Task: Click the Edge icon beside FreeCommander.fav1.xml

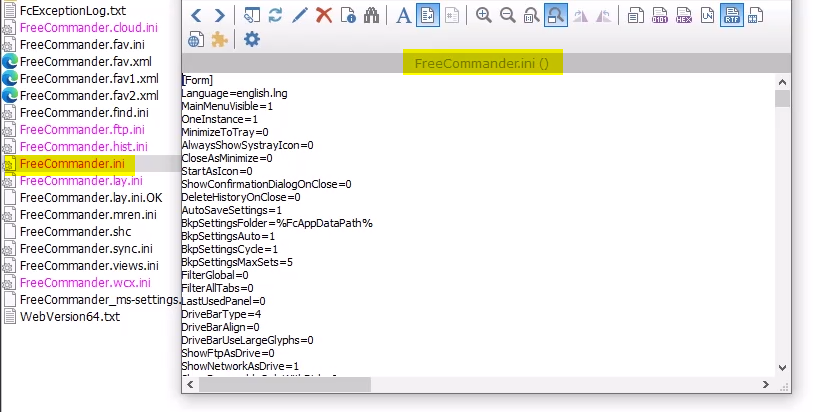Action: pyautogui.click(x=10, y=78)
